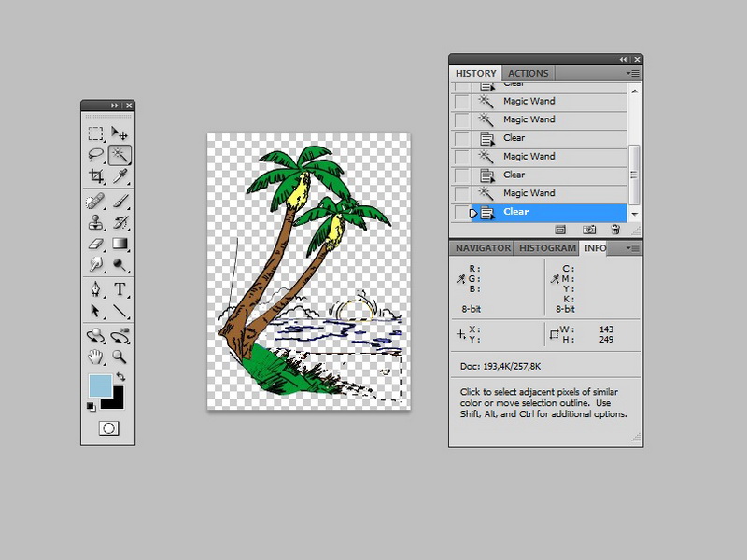Select the Pen tool
The height and width of the screenshot is (560, 747).
96,289
